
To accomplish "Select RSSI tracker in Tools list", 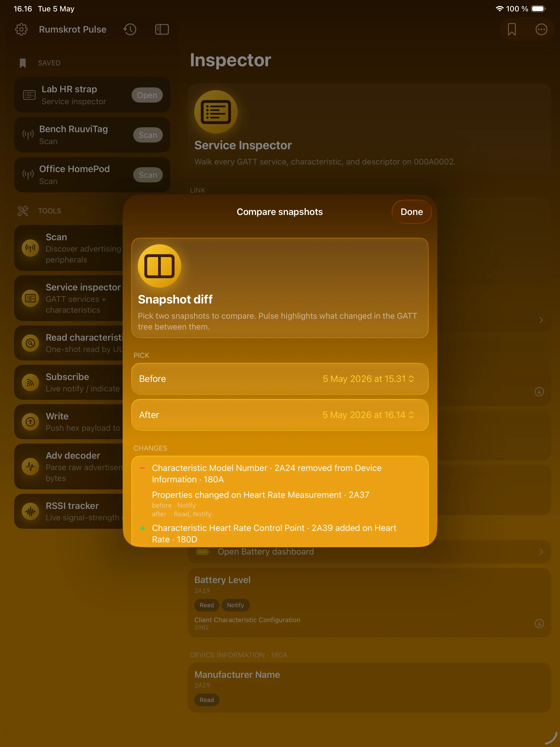I will coord(69,512).
